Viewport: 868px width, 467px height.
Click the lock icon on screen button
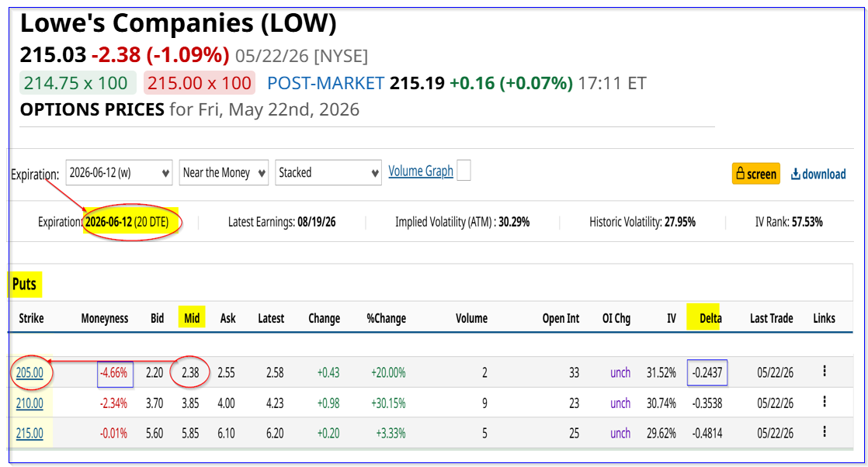click(740, 174)
